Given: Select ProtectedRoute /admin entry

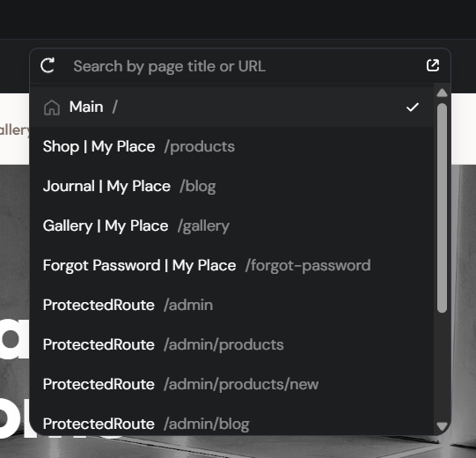Looking at the screenshot, I should [232, 305].
